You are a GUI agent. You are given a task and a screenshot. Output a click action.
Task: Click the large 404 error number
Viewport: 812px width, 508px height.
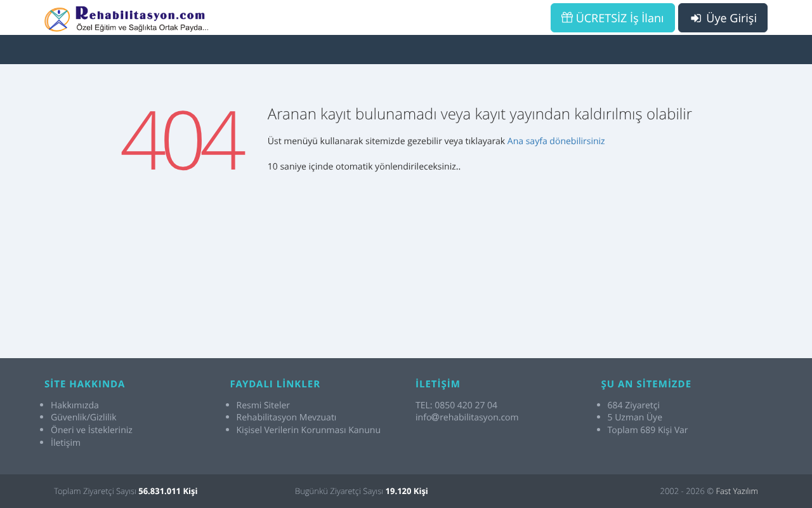183,141
